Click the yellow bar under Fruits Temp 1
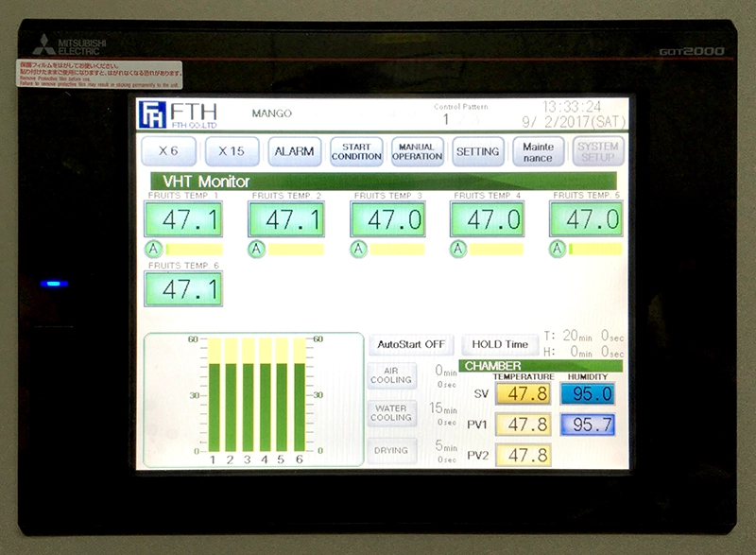Image resolution: width=756 pixels, height=555 pixels. click(x=194, y=250)
